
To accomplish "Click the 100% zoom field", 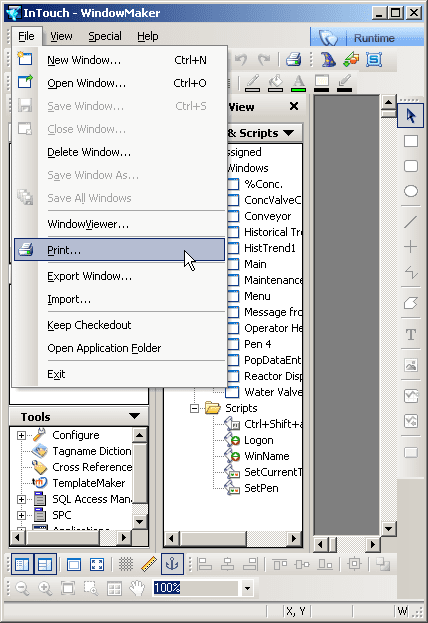I will (x=197, y=588).
